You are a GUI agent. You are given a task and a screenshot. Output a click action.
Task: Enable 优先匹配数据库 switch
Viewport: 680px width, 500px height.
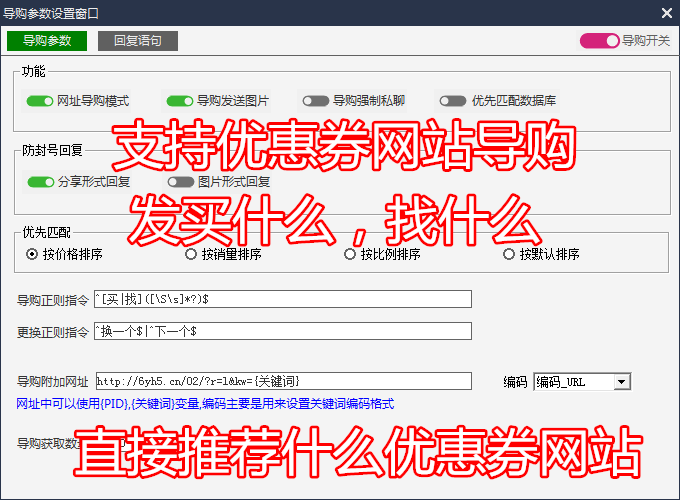tap(453, 101)
